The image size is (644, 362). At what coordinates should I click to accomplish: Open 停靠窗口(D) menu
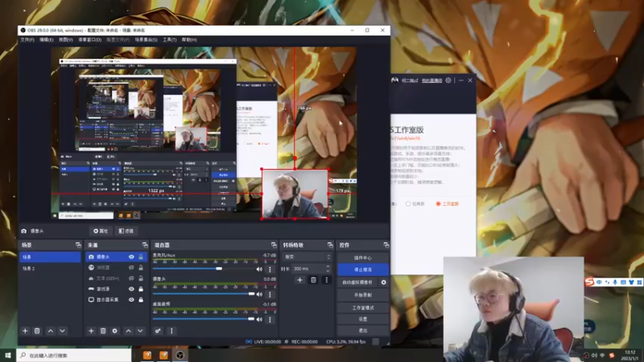coord(90,39)
